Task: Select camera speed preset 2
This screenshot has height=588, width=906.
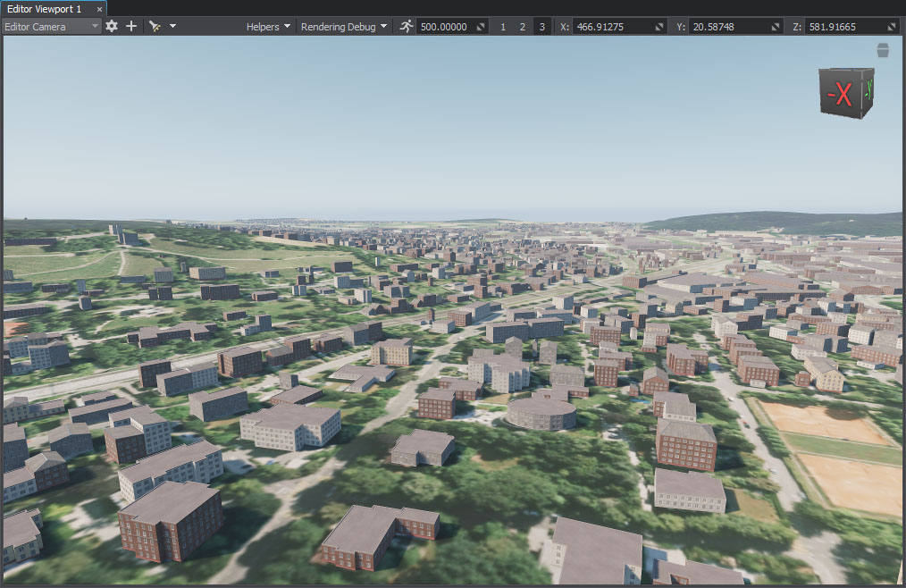Action: tap(523, 27)
